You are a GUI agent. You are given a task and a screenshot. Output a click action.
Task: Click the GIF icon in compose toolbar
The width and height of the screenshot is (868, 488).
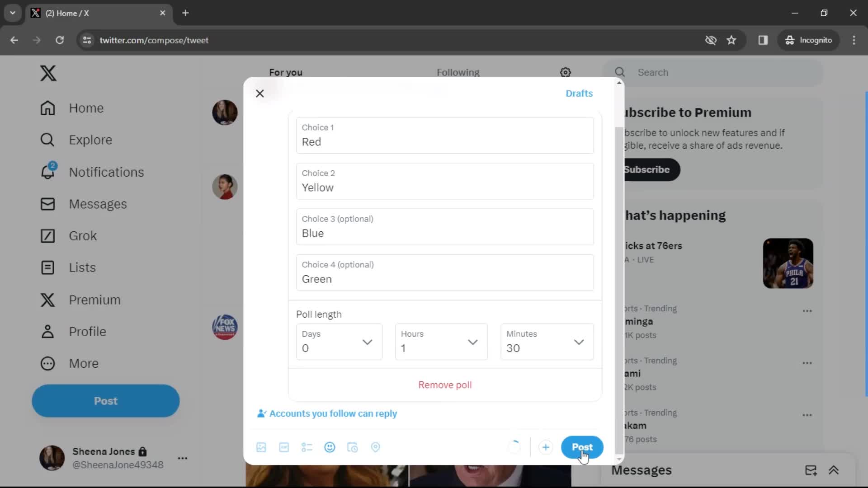pyautogui.click(x=284, y=447)
